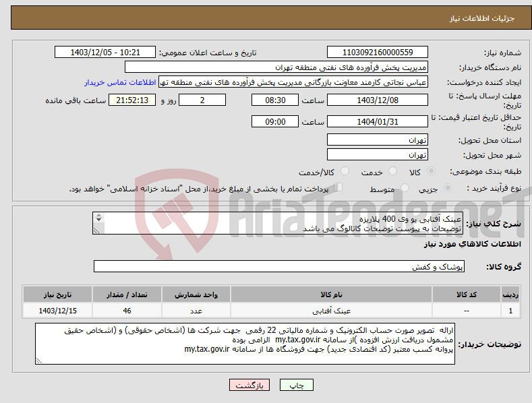Viewport: 532px width, 403px height.
Task: Click column header واحد شمارش
Action: click(196, 294)
